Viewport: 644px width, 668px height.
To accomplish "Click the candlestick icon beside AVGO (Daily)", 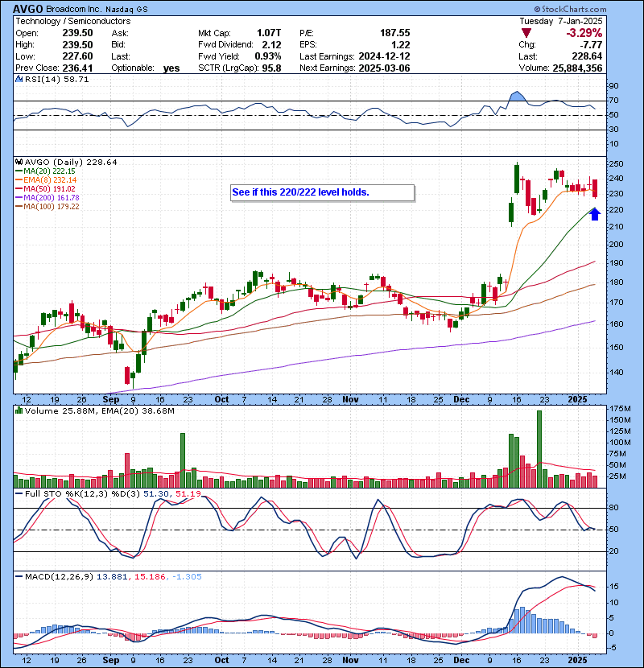I will click(x=19, y=162).
